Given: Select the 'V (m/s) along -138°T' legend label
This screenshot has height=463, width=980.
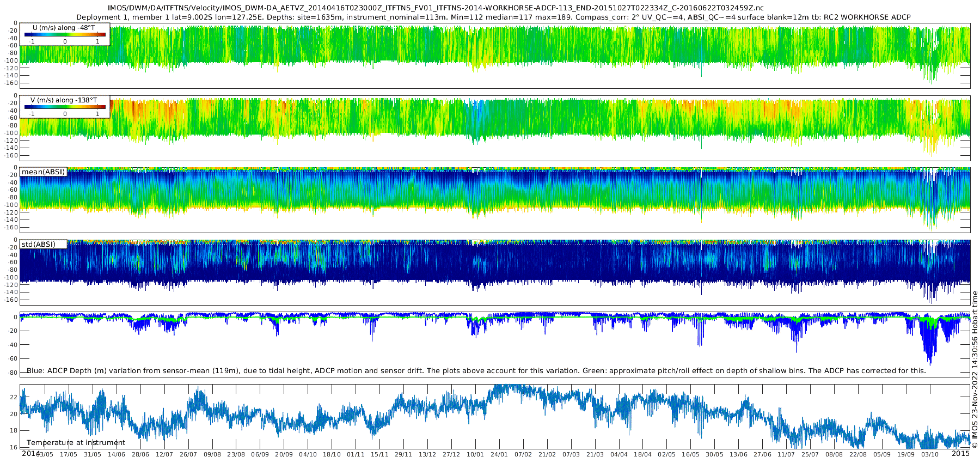Looking at the screenshot, I should tap(64, 100).
